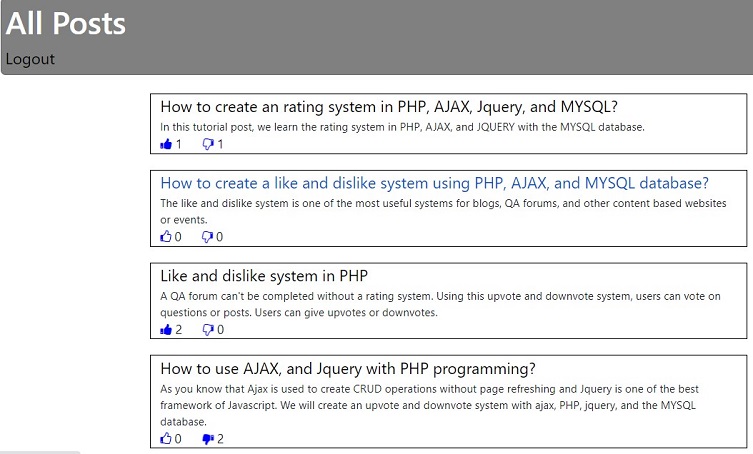This screenshot has height=454, width=753.
Task: Click thumbs-up on like and dislike system post
Action: coord(166,237)
